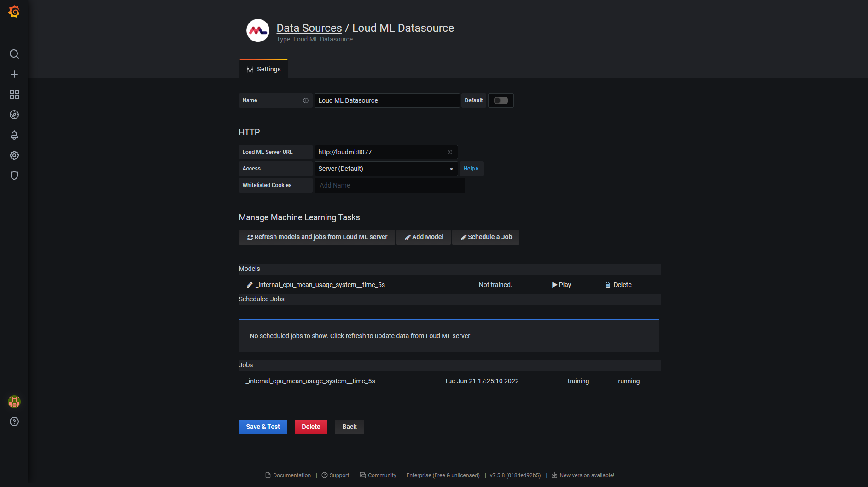Screen dimensions: 868x487
Task: Click the Create (plus) icon in sidebar
Action: 14,74
